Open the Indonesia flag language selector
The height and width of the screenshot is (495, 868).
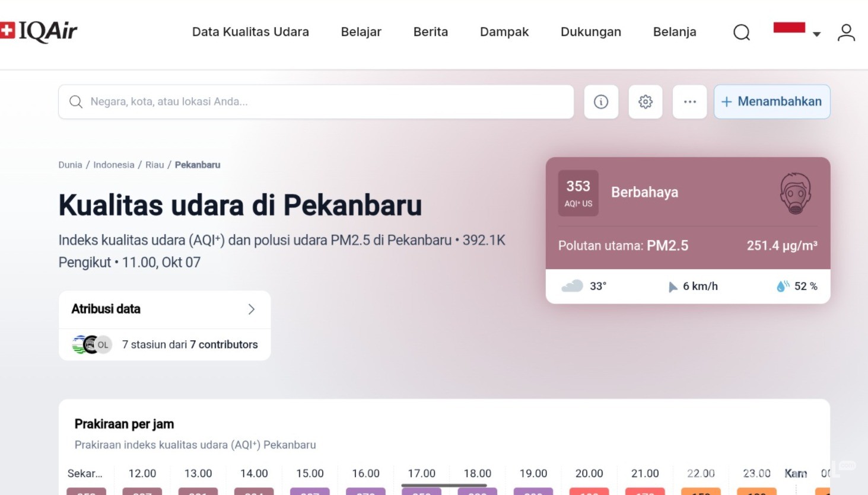[797, 30]
